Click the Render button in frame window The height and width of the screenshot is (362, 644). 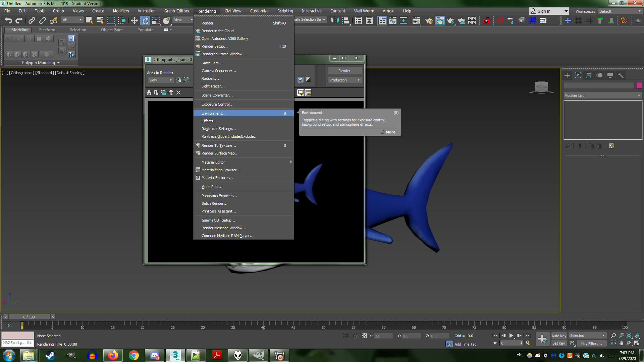(344, 71)
